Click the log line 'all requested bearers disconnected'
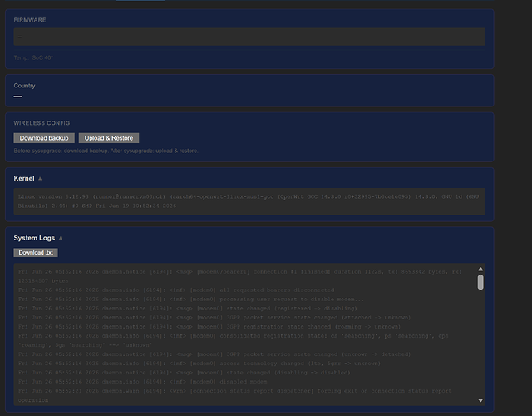This screenshot has width=532, height=416. 176,290
